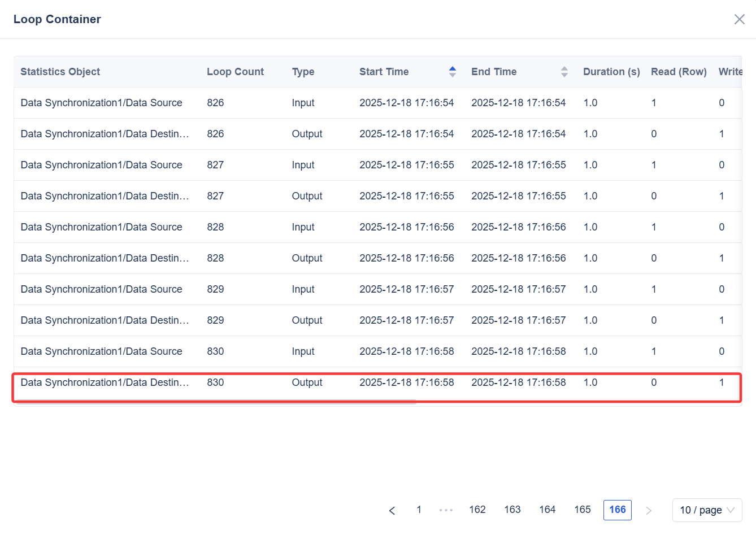Click the Loop Count column header
Viewport: 756px width, 535px height.
tap(235, 72)
